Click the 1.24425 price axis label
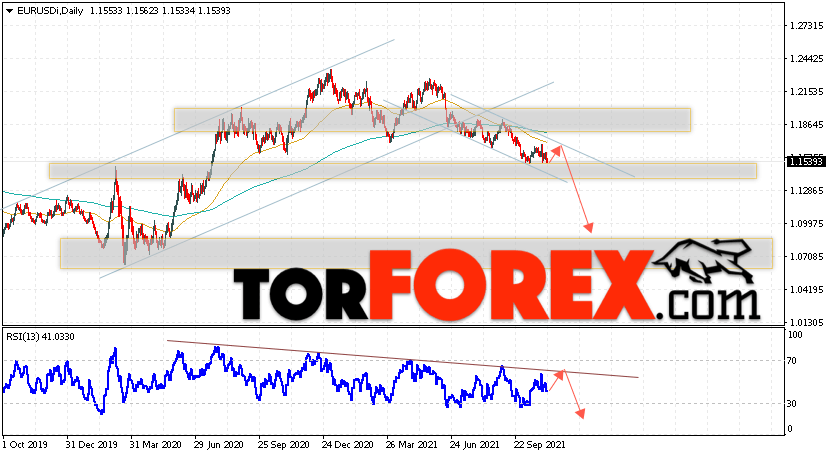This screenshot has width=830, height=456. pyautogui.click(x=806, y=59)
